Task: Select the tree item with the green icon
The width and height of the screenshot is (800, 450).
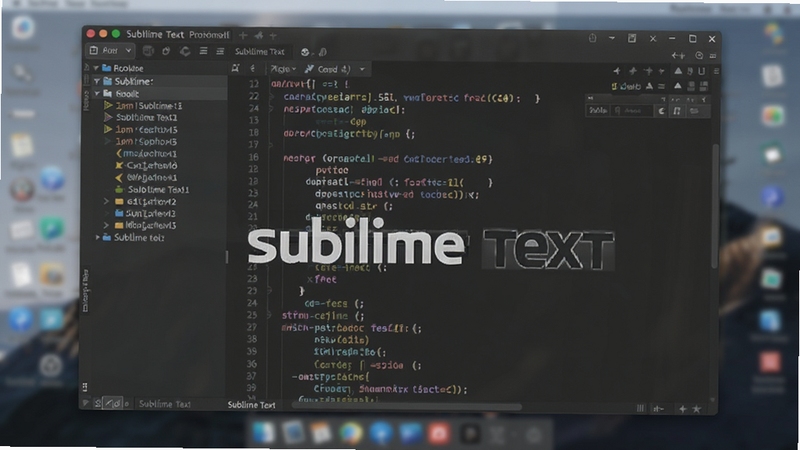Action: point(153,189)
